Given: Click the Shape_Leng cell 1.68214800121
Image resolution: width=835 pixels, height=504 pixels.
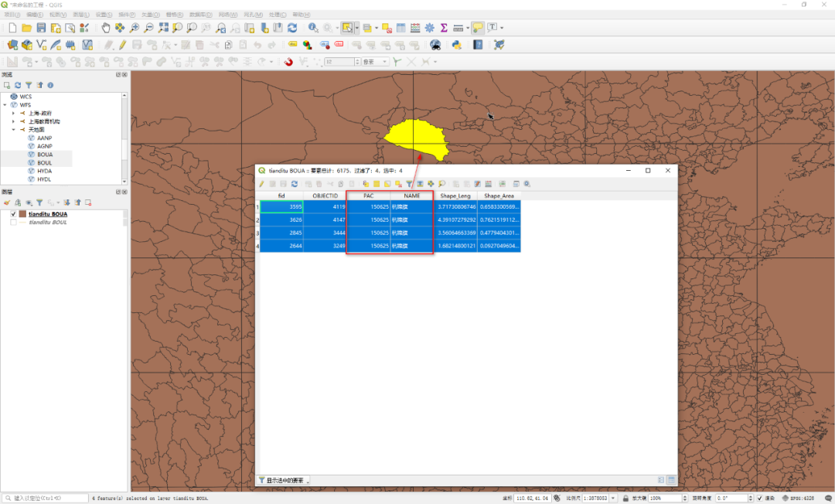Looking at the screenshot, I should pyautogui.click(x=456, y=246).
